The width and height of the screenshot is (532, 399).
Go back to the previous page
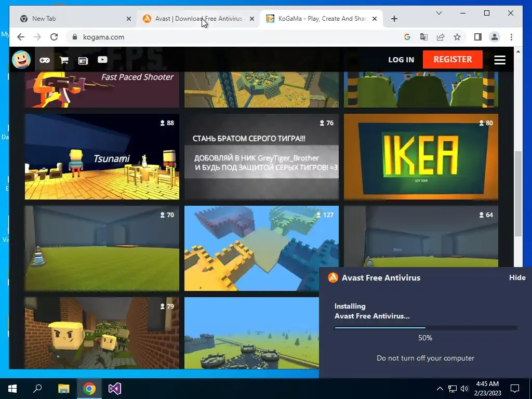click(21, 37)
